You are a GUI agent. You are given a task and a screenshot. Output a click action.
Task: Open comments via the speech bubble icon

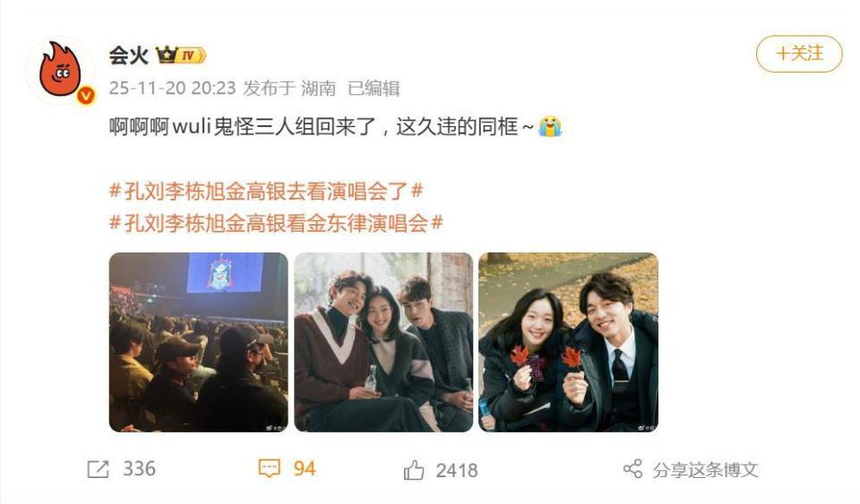tap(270, 469)
